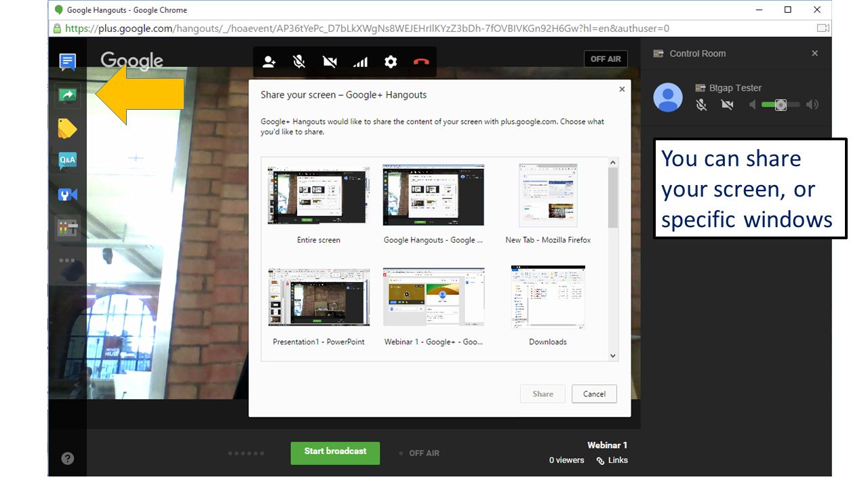Click the Entire screen label
This screenshot has height=488, width=868.
319,240
